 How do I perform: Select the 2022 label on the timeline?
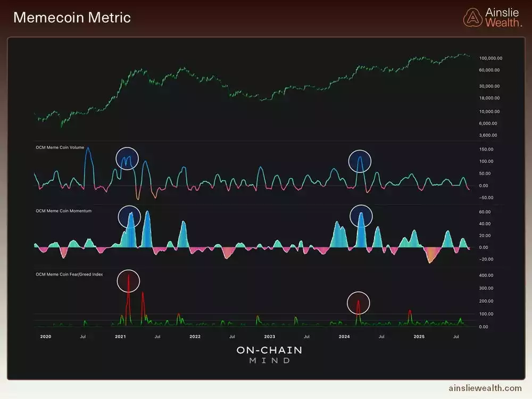point(195,336)
